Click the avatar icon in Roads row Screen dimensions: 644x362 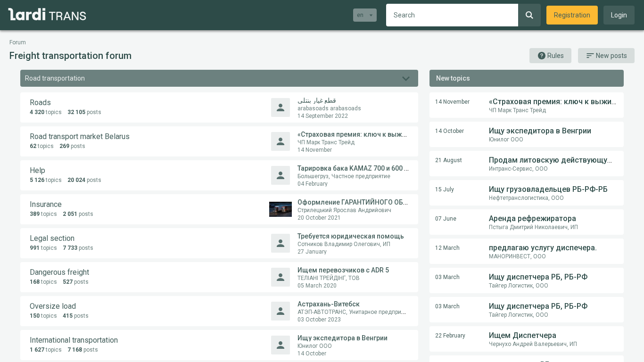pyautogui.click(x=281, y=107)
